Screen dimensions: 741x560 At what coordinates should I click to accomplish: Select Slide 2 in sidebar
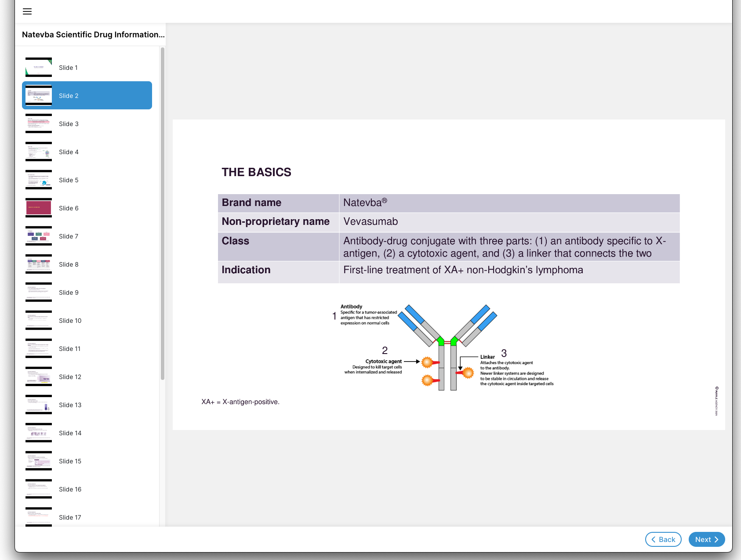[87, 96]
